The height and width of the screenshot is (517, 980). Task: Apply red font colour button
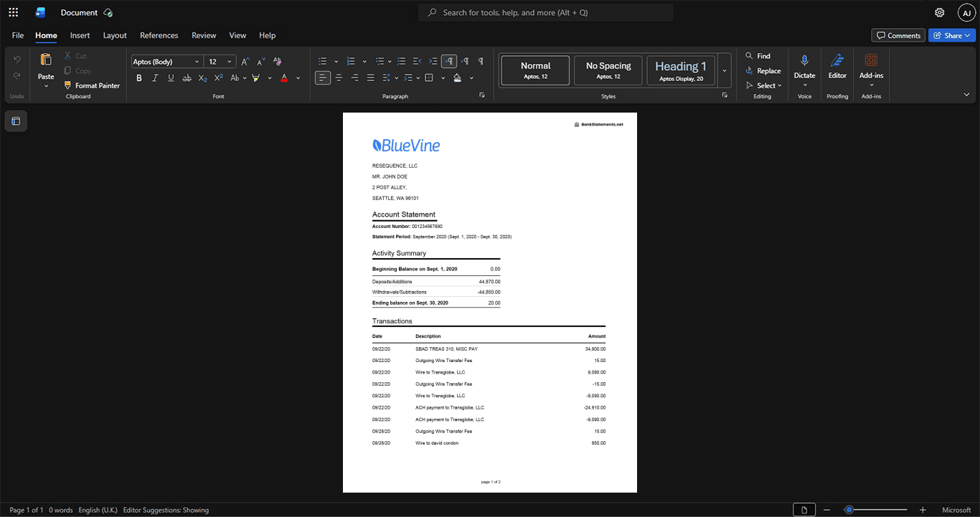tap(284, 78)
